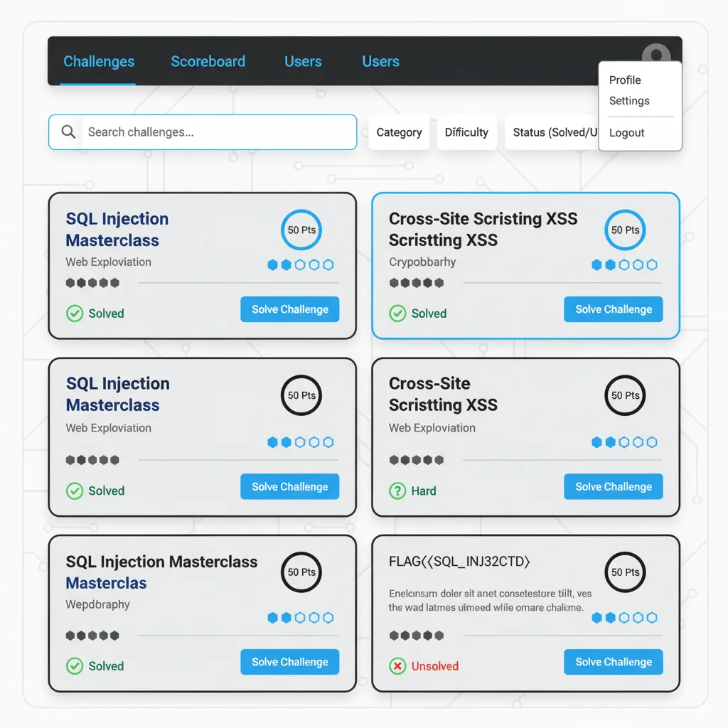The height and width of the screenshot is (728, 728).
Task: Open the Category filter dropdown
Action: click(399, 132)
